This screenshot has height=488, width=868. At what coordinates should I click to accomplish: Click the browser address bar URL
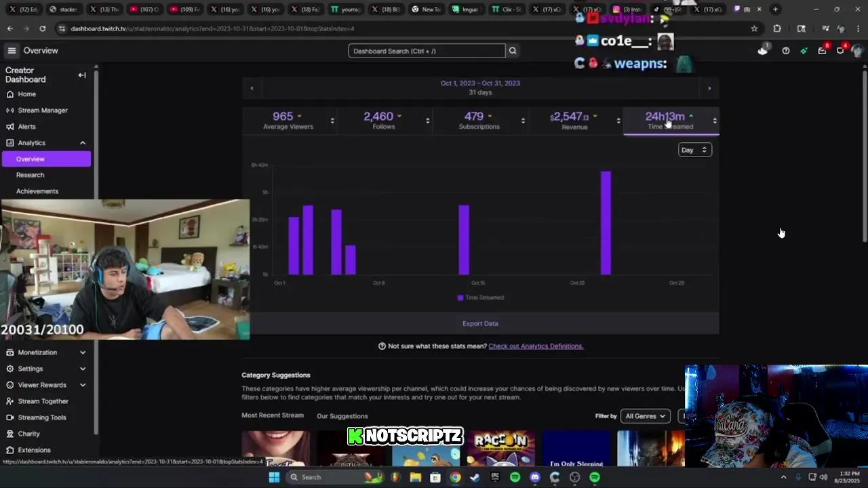(x=212, y=28)
